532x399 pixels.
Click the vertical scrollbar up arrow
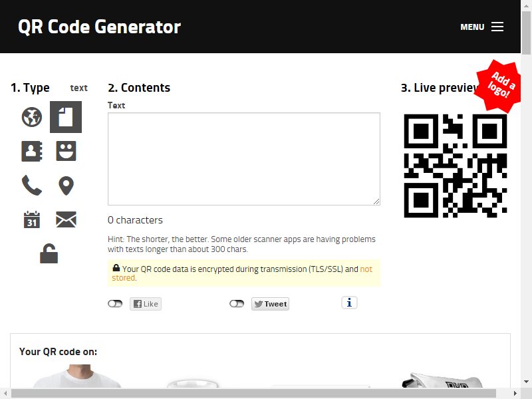pyautogui.click(x=526, y=5)
